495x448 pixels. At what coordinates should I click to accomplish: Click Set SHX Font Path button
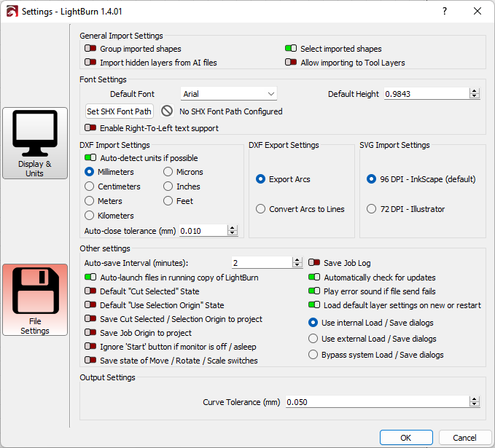click(x=120, y=111)
